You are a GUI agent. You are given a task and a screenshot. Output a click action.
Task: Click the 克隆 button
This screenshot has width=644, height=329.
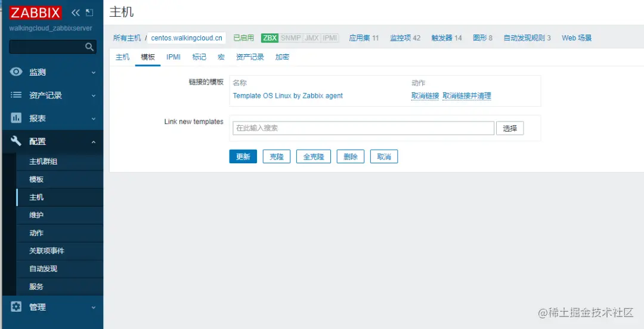coord(277,157)
